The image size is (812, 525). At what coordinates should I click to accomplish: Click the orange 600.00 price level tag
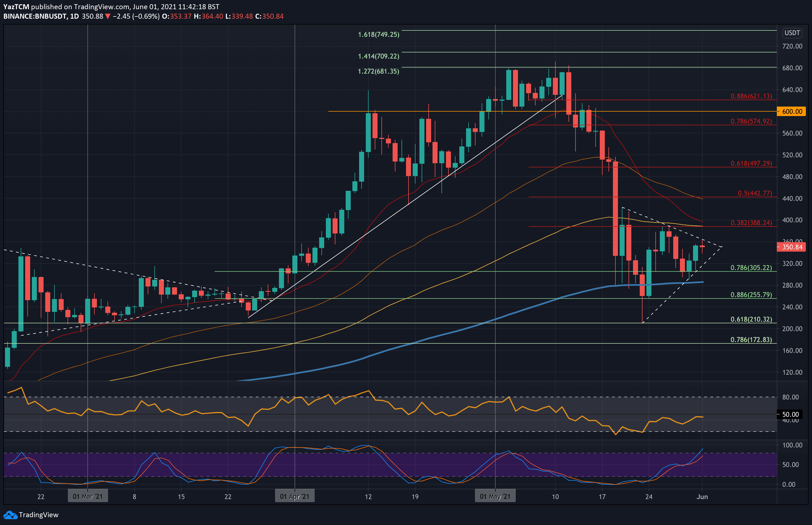click(792, 112)
